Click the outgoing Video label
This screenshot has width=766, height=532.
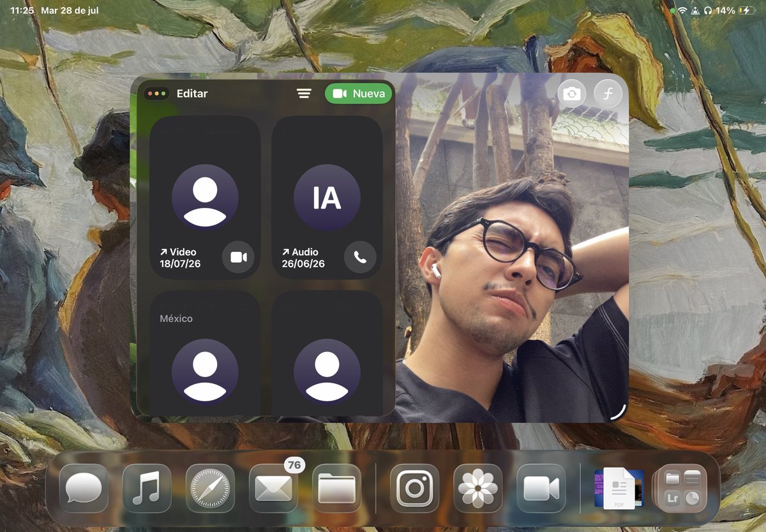(178, 252)
